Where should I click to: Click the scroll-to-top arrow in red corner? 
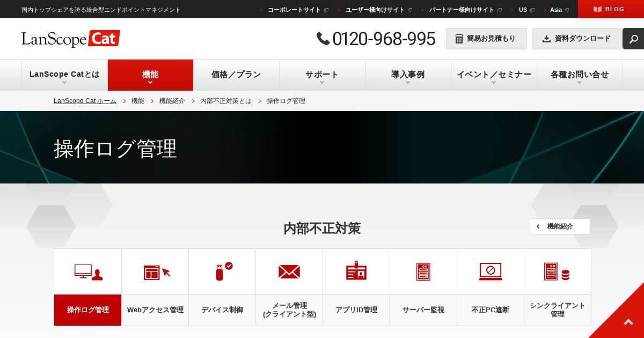click(628, 322)
